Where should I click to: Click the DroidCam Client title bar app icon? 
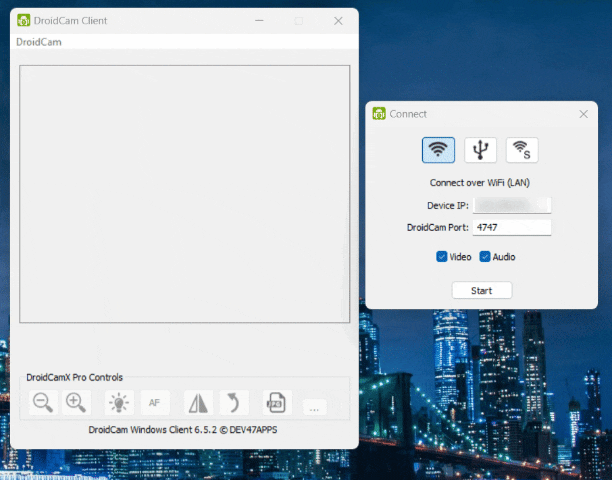[x=23, y=20]
